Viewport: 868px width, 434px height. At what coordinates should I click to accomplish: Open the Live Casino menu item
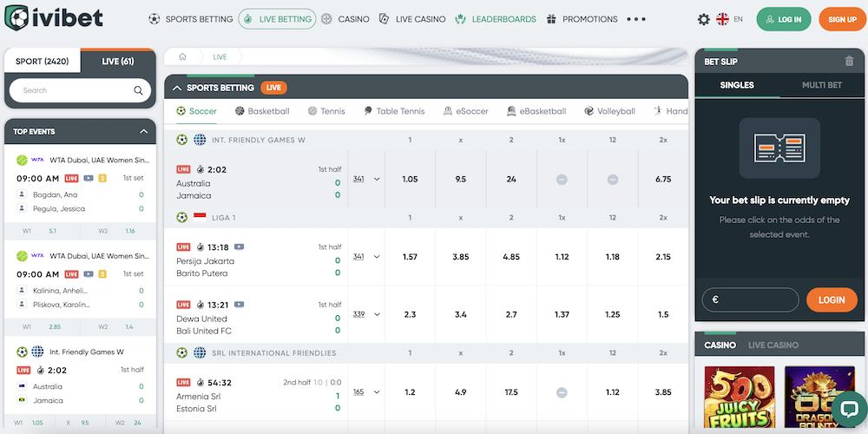[x=412, y=19]
